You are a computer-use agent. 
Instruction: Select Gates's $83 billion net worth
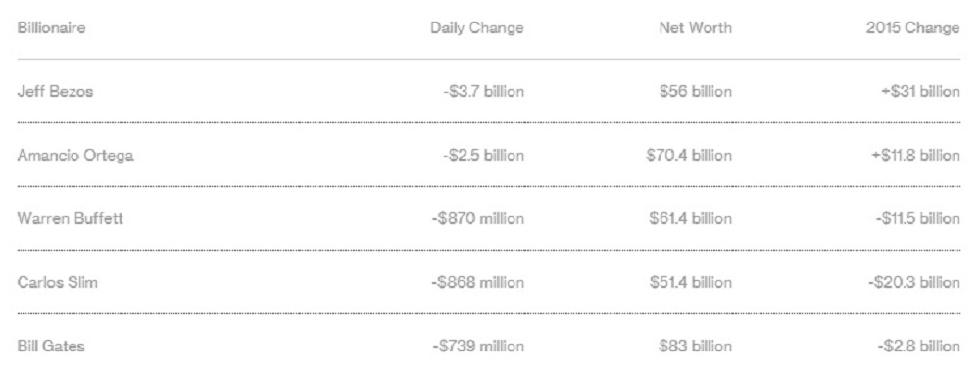[x=695, y=346]
